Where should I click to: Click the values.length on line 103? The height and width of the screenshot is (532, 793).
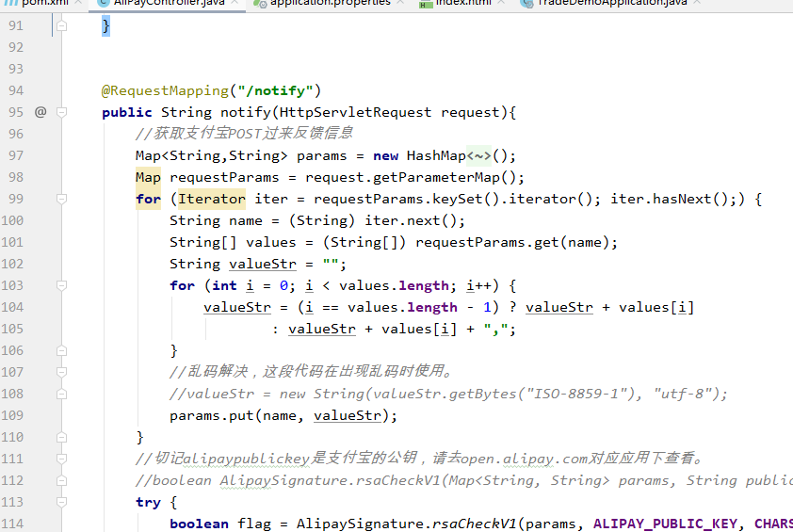coord(394,286)
